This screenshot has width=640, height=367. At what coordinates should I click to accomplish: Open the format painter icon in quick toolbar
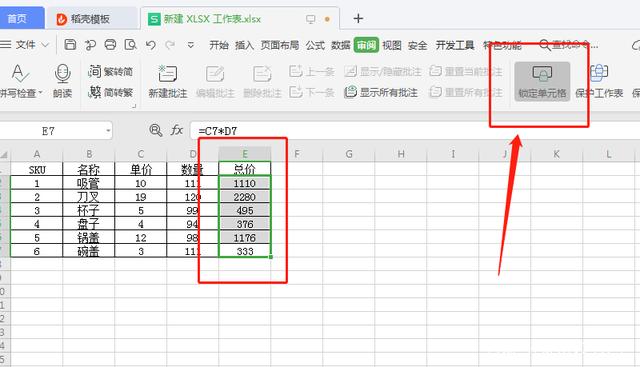90,44
